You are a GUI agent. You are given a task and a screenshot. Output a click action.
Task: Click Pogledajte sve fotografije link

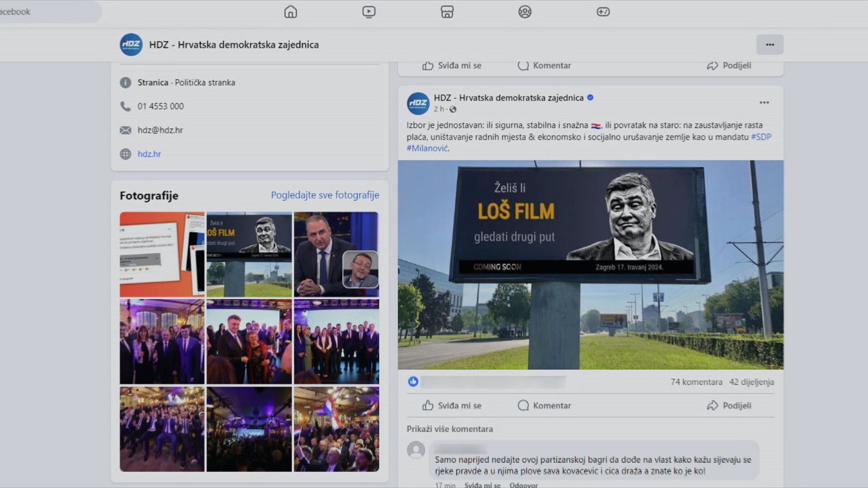(x=325, y=195)
